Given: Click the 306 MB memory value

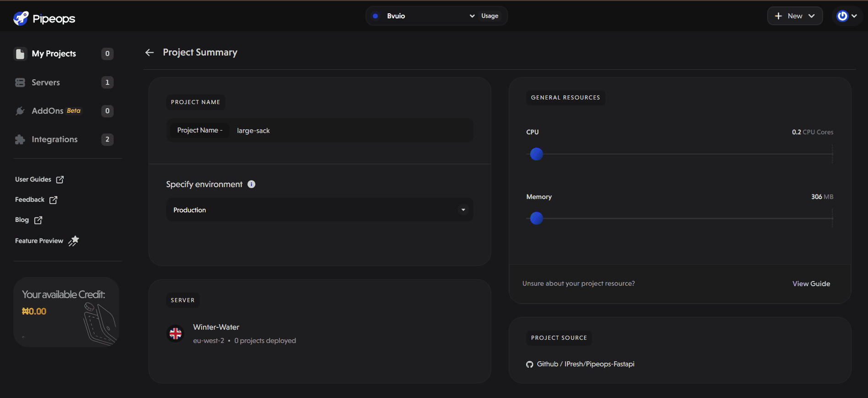Looking at the screenshot, I should tap(822, 197).
